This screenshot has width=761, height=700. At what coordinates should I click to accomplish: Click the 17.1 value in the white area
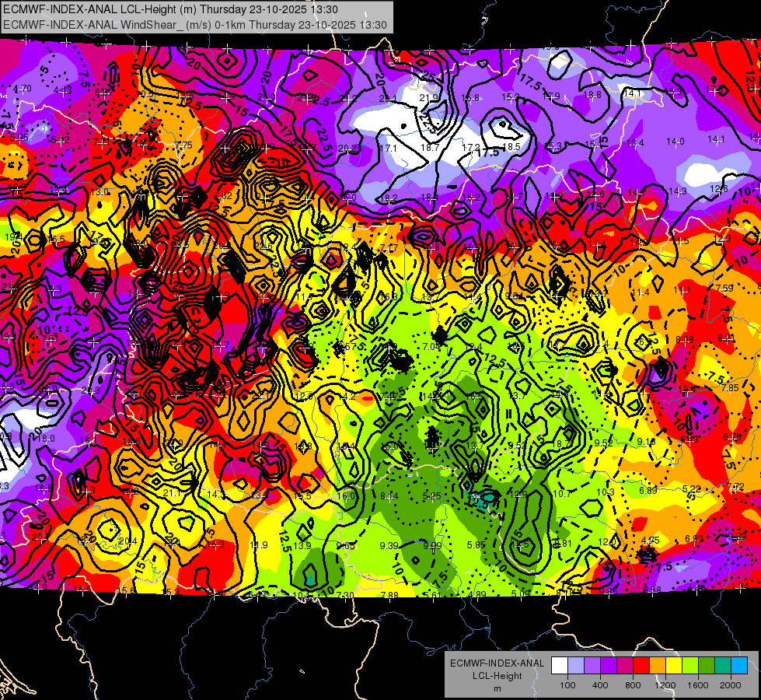click(x=388, y=148)
